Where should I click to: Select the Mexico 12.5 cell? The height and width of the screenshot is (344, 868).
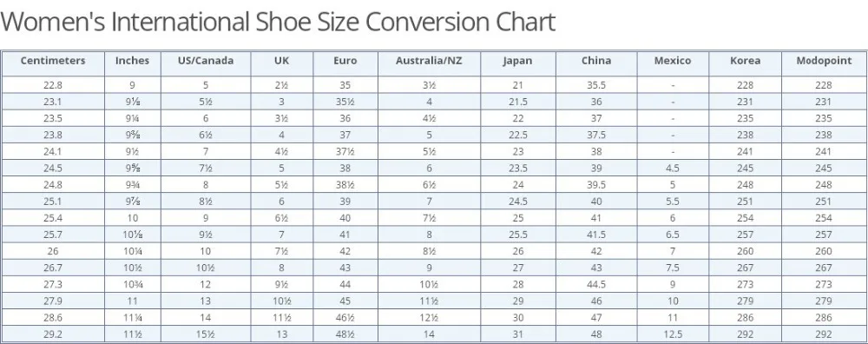click(x=673, y=334)
